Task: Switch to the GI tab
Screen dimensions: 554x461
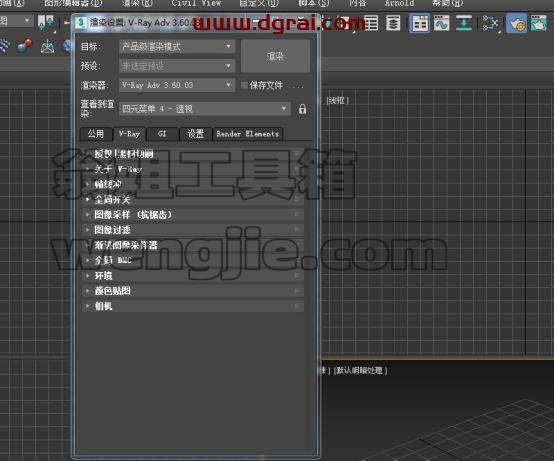Action: [162, 134]
